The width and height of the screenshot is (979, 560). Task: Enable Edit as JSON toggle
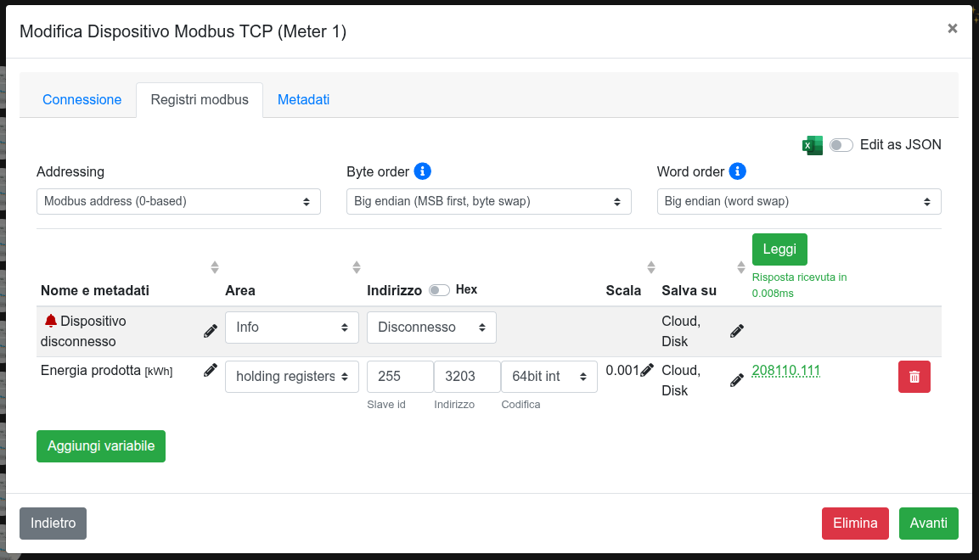pos(841,145)
